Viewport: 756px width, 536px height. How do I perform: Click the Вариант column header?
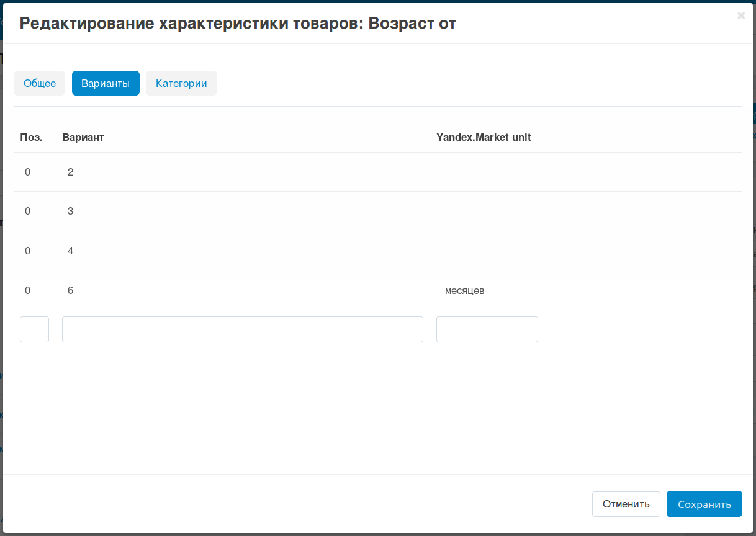83,137
